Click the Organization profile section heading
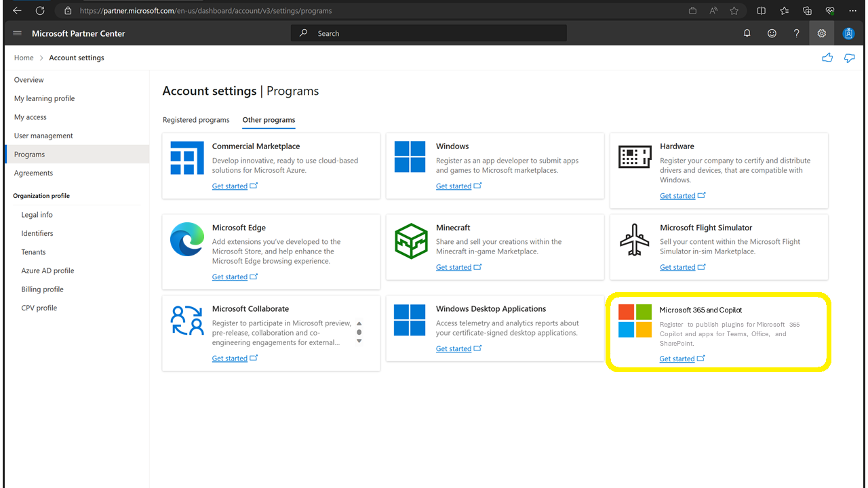This screenshot has height=488, width=868. tap(41, 196)
